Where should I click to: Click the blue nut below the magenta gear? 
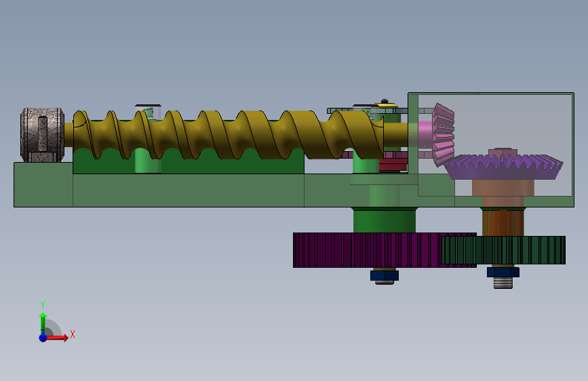[x=385, y=276]
